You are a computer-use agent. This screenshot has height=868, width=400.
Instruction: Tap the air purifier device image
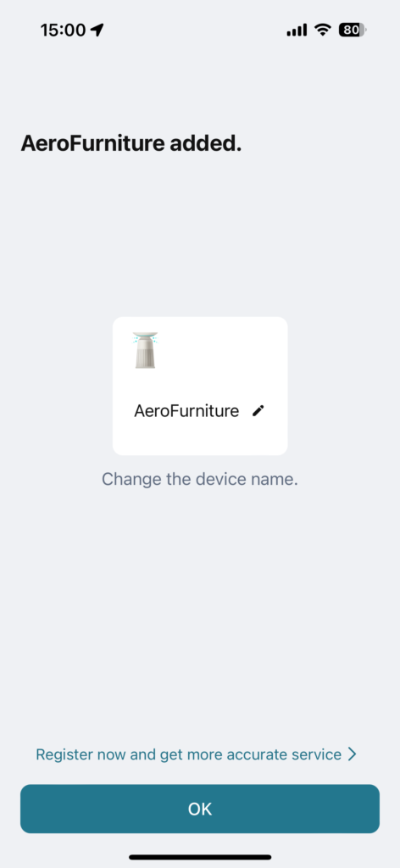[145, 350]
